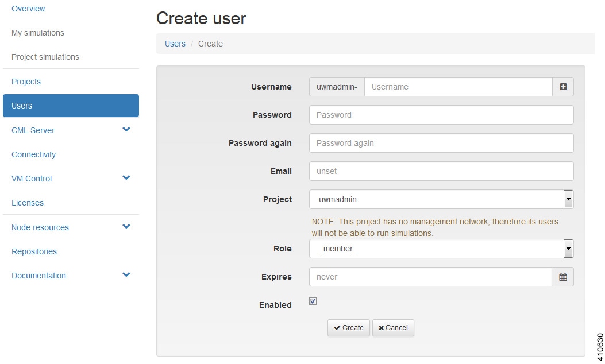Expand the VM Control menu

[126, 178]
